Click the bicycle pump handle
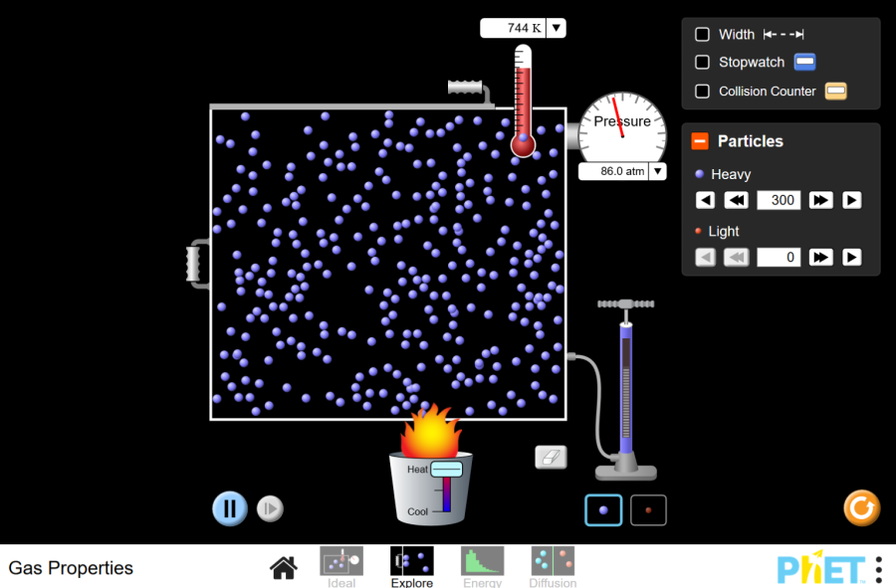 coord(626,303)
